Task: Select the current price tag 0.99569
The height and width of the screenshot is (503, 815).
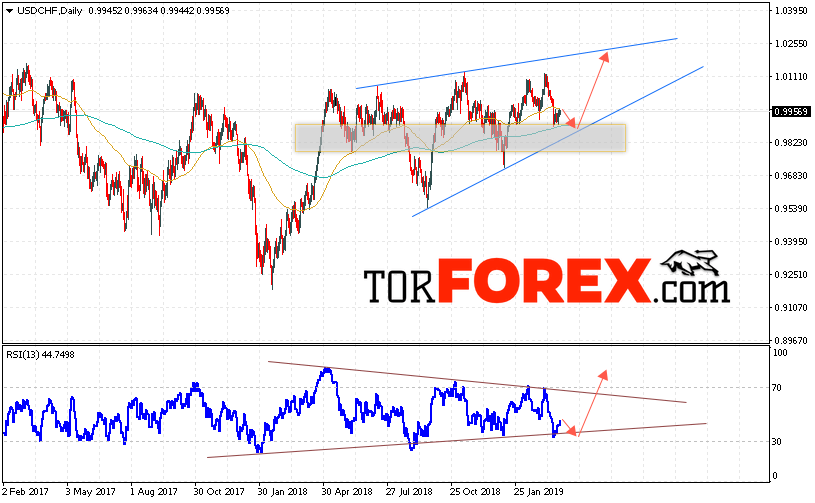Action: tap(791, 112)
